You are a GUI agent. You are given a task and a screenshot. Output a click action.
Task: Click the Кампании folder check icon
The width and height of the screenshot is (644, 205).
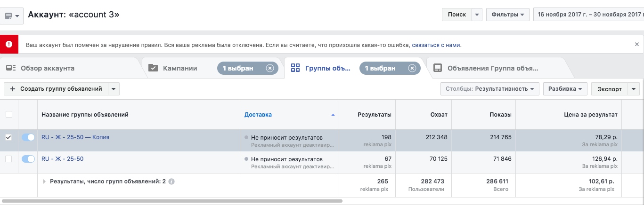click(x=153, y=68)
